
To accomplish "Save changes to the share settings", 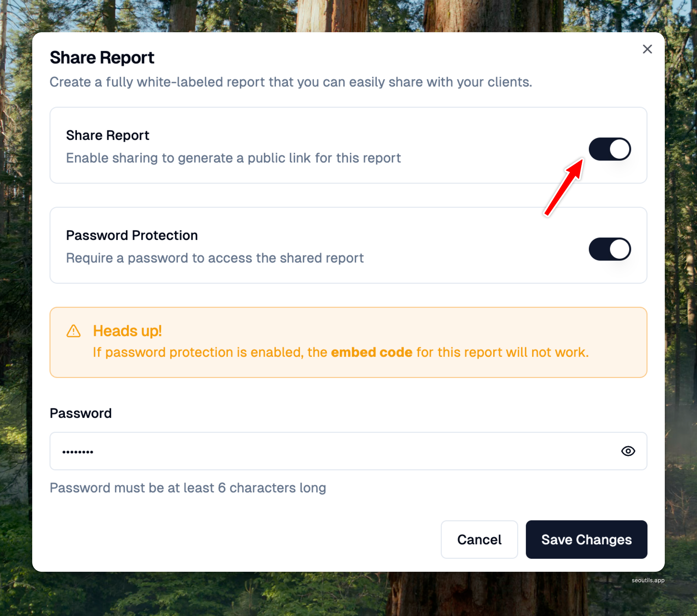I will [x=586, y=539].
